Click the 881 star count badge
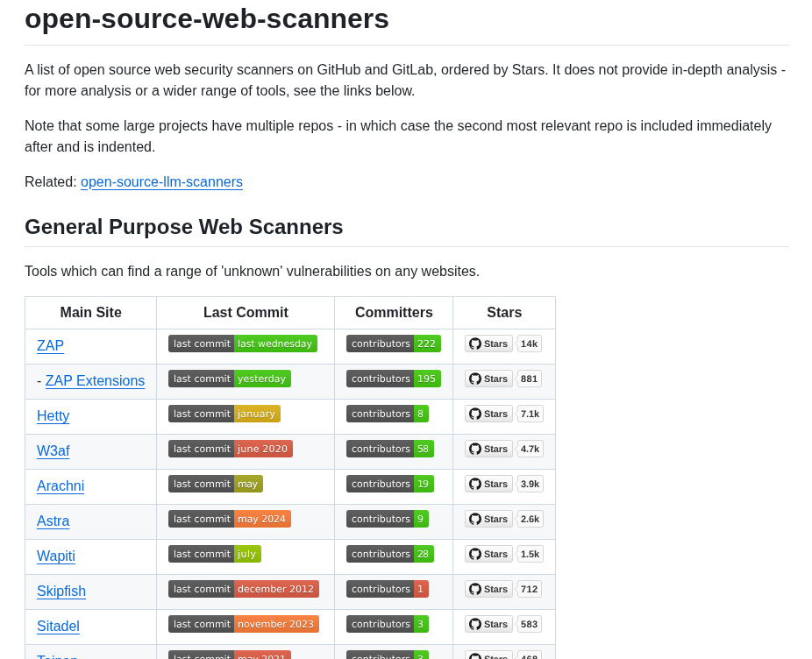This screenshot has width=812, height=659. point(529,379)
